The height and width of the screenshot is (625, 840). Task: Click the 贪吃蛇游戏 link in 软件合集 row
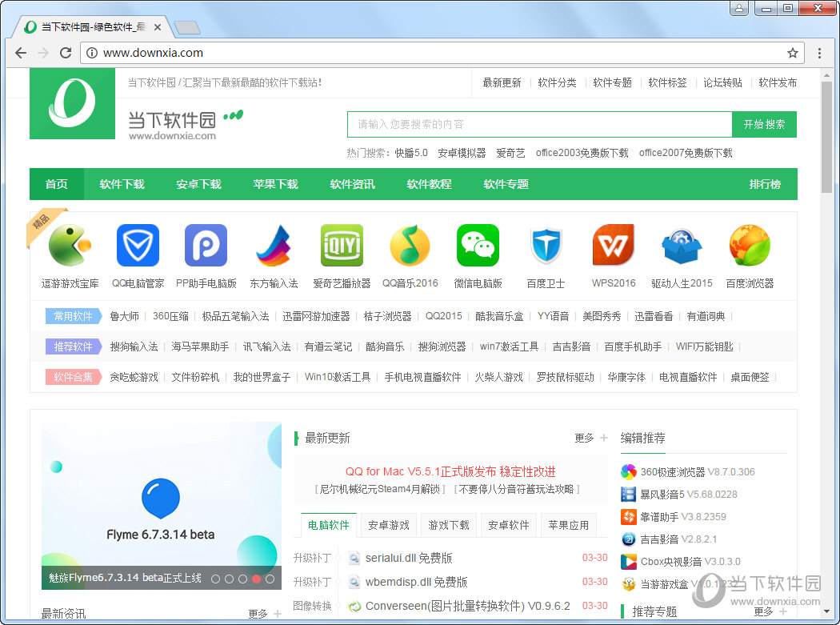click(x=134, y=377)
